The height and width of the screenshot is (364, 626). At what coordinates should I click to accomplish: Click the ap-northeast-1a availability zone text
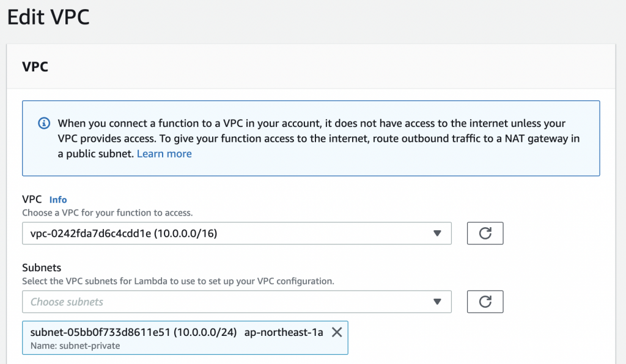pos(284,332)
